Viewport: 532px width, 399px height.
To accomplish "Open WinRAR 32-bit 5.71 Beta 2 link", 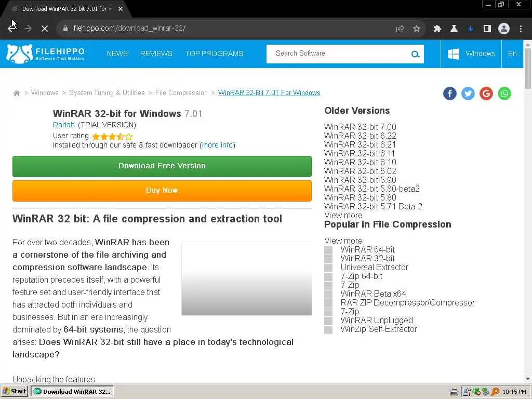I will tap(373, 206).
